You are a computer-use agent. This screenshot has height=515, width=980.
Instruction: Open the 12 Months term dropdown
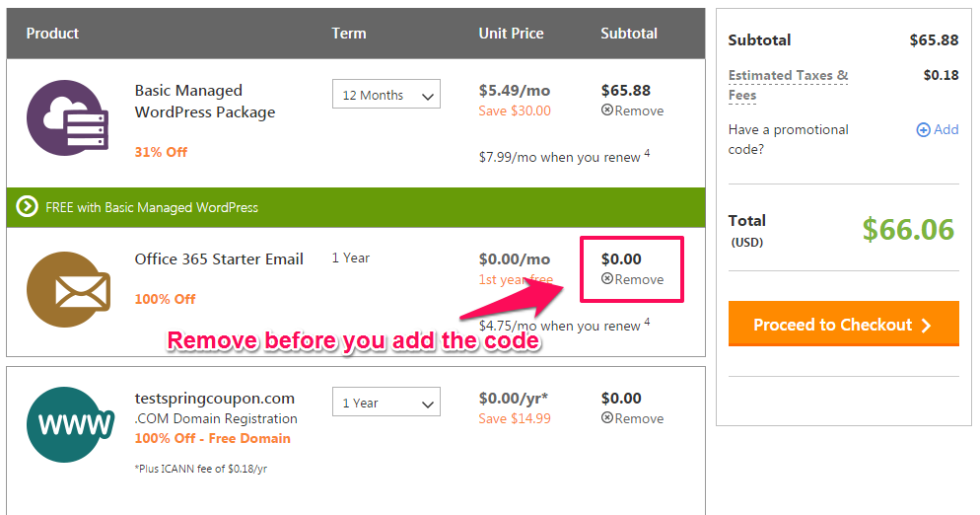click(x=386, y=94)
